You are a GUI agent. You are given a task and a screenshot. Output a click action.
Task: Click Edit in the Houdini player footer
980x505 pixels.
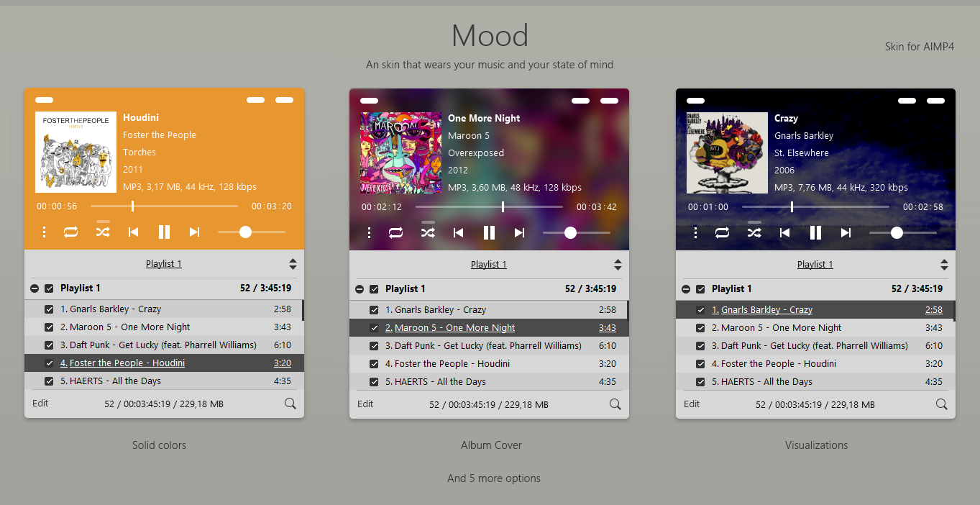coord(40,404)
